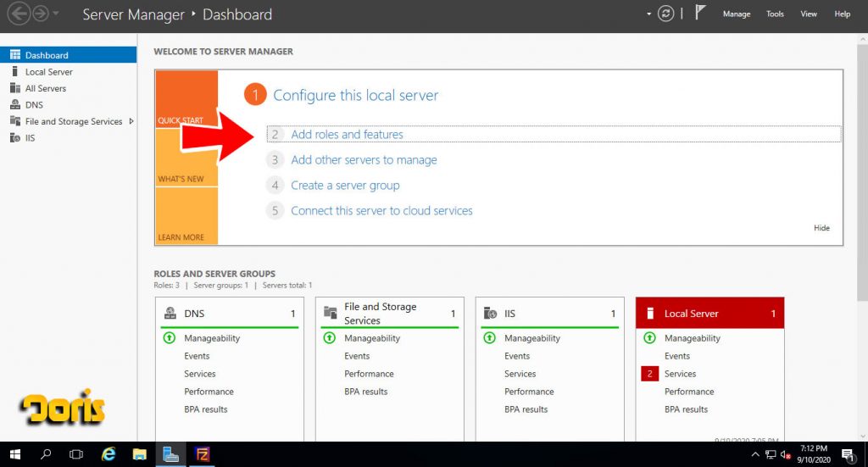Click the IIS tile icon
Viewport: 868px width, 467px height.
tap(491, 314)
